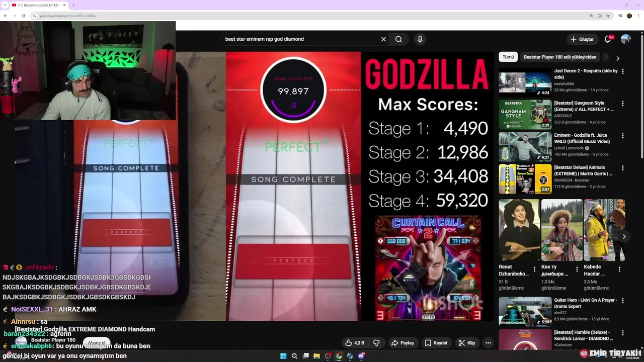The image size is (644, 362).
Task: Click the Chrome profile avatar in toolbar
Action: click(629, 16)
